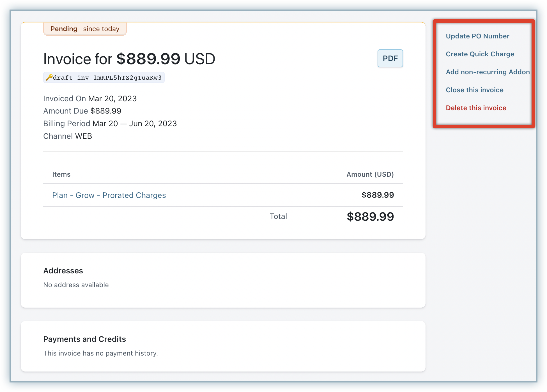This screenshot has width=547, height=392.
Task: Click the Amount Due $889.99 line
Action: click(x=82, y=111)
